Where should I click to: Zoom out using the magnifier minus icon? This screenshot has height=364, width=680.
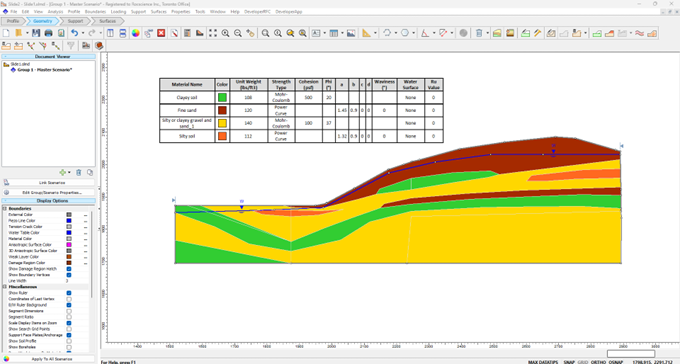(238, 33)
